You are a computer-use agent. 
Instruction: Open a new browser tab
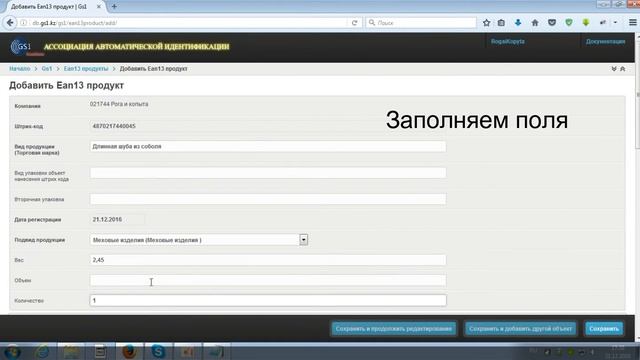click(114, 7)
